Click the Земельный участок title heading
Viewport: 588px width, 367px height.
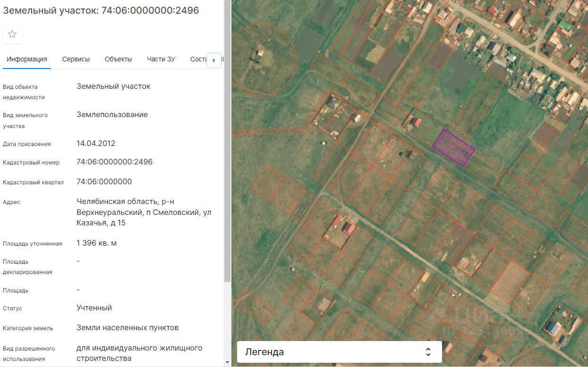point(101,10)
